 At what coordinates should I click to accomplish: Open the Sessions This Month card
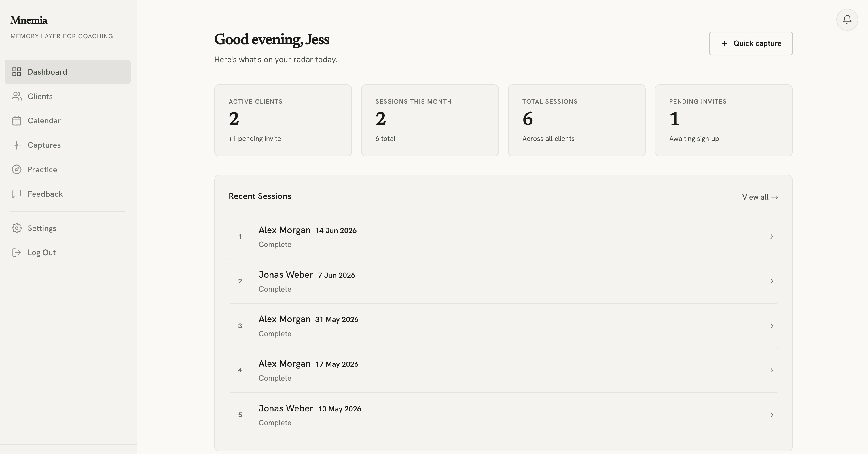point(430,120)
